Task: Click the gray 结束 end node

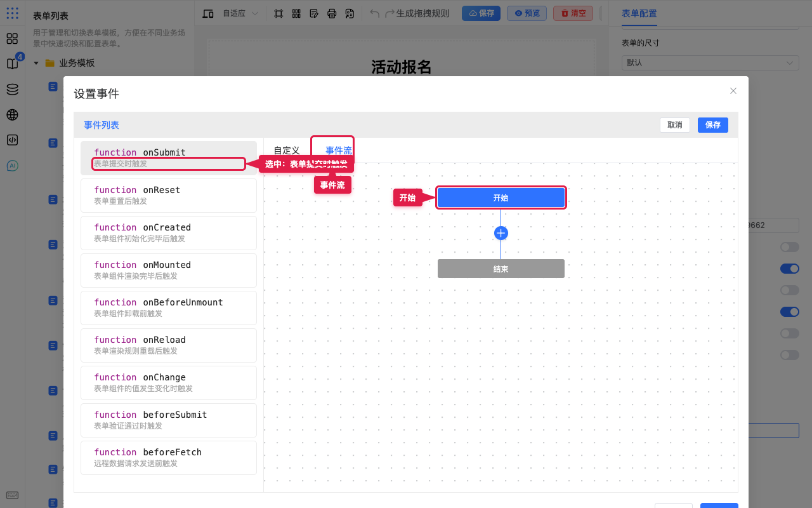Action: click(x=501, y=269)
